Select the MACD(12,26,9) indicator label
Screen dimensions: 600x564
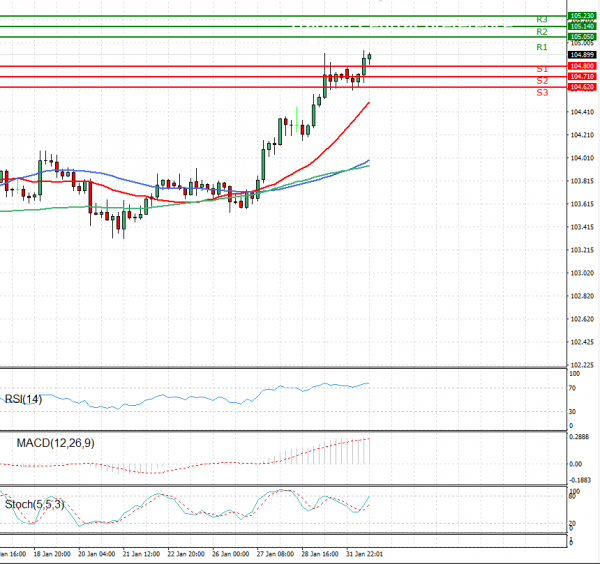[x=55, y=443]
